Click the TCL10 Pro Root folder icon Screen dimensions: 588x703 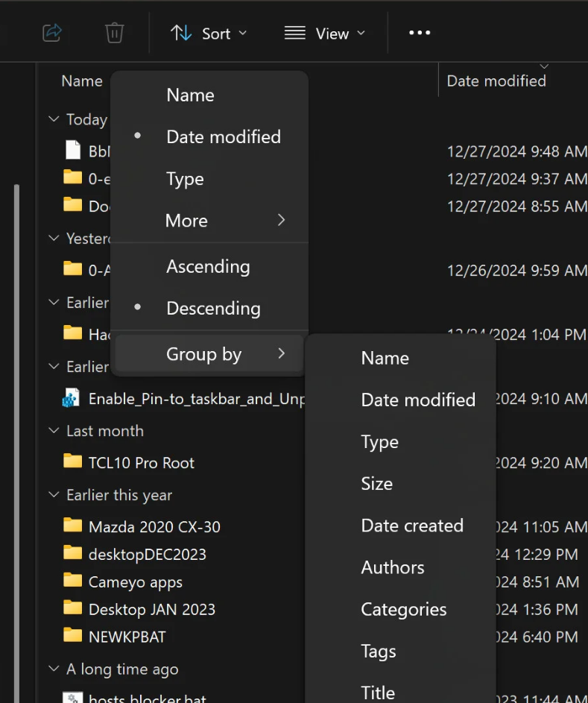point(72,461)
